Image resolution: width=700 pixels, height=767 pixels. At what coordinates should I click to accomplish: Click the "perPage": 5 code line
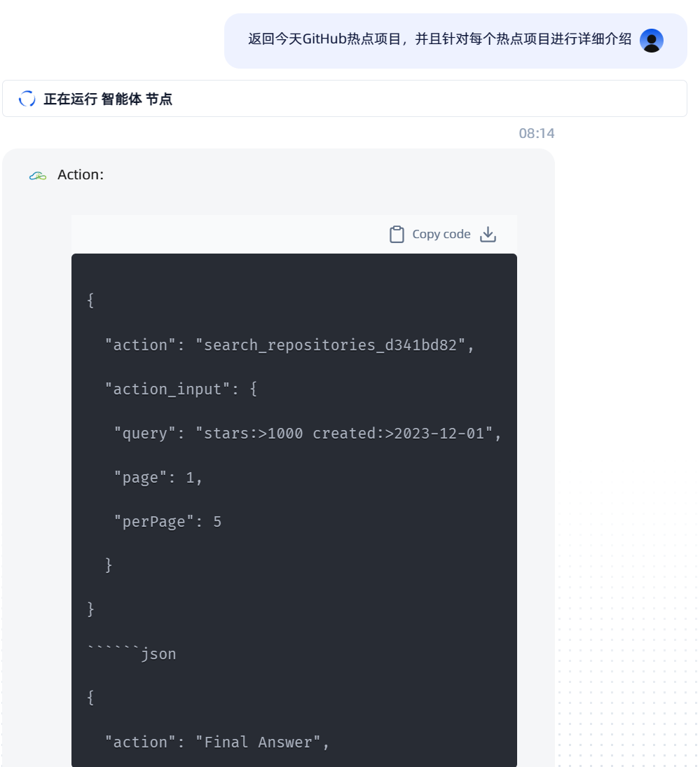[167, 521]
